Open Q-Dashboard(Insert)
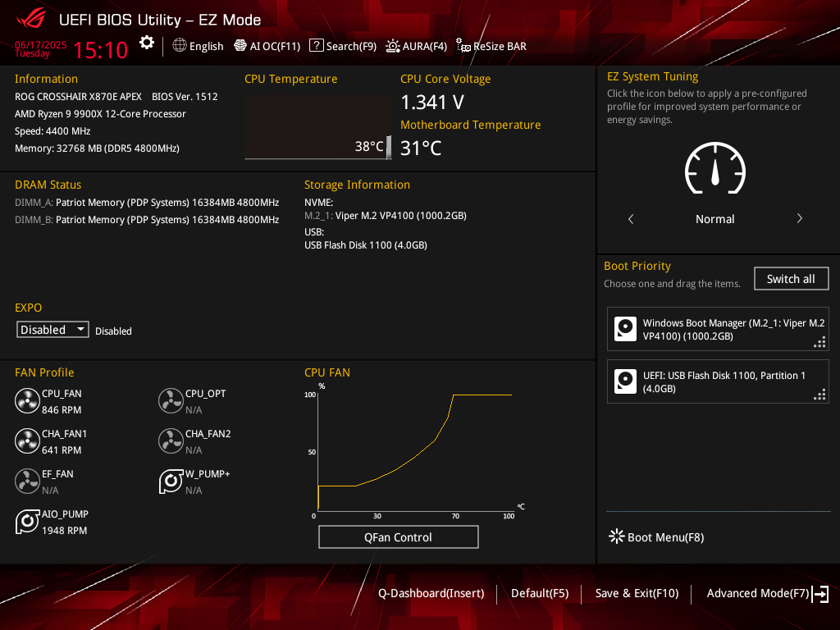The width and height of the screenshot is (840, 630). tap(431, 594)
